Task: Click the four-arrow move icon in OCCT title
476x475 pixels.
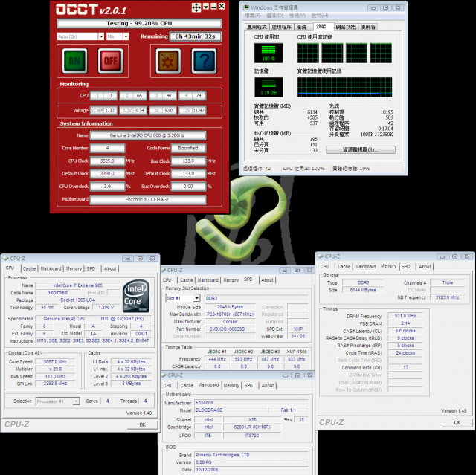Action: pos(196,7)
